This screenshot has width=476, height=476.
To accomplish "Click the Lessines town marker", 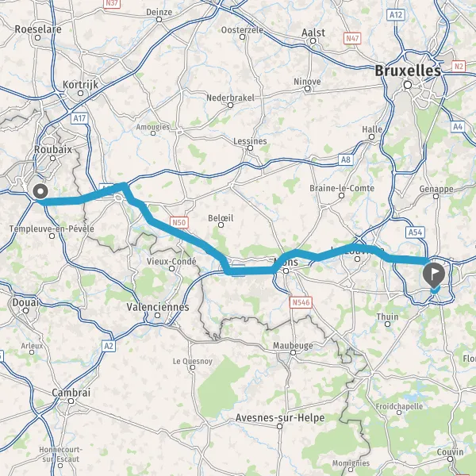I will (250, 148).
